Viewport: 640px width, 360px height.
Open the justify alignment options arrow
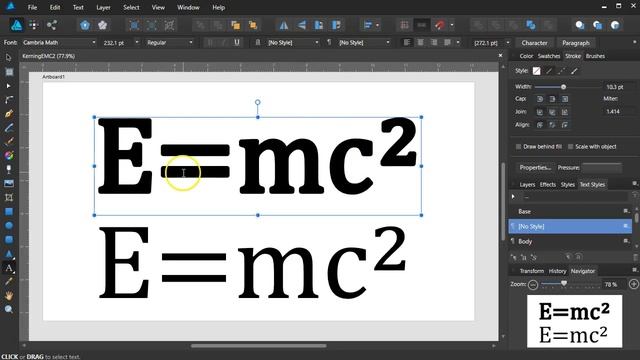(458, 42)
